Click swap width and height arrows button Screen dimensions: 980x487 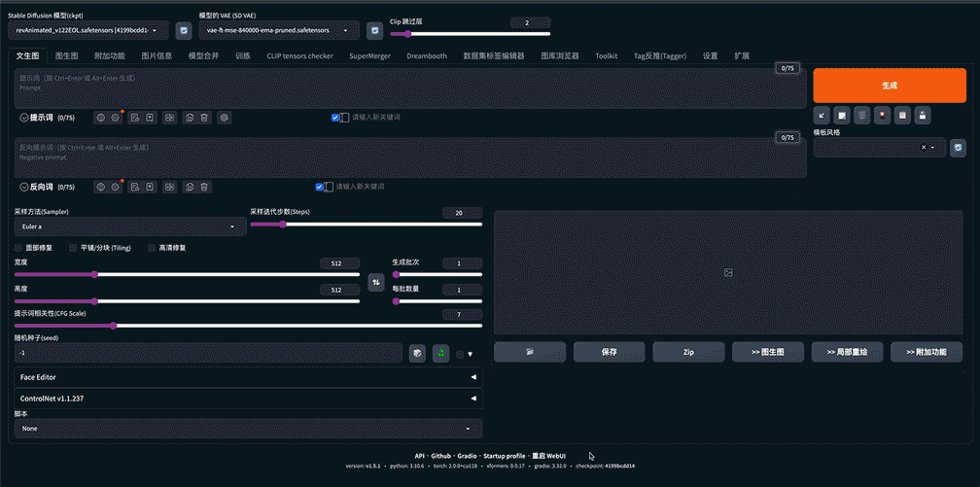(x=375, y=282)
